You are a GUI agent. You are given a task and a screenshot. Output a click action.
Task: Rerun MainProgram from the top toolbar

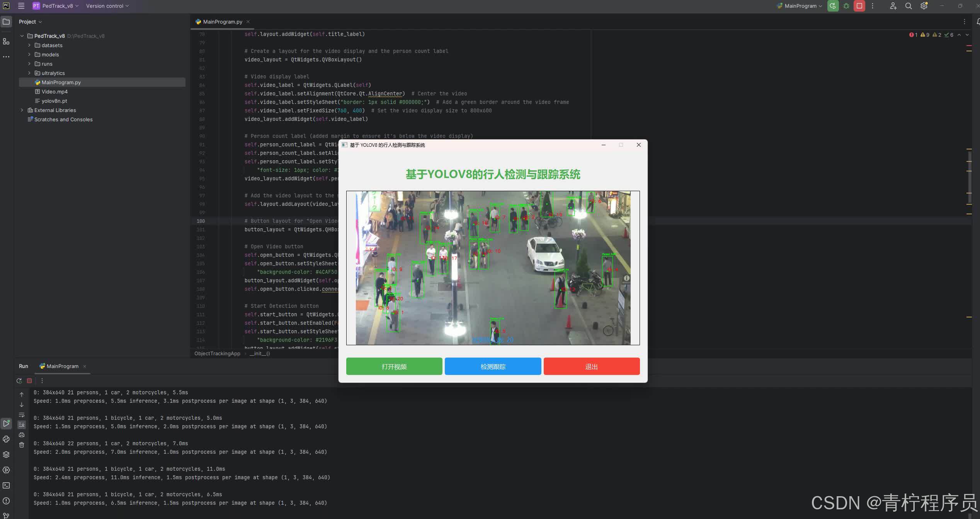pyautogui.click(x=833, y=6)
